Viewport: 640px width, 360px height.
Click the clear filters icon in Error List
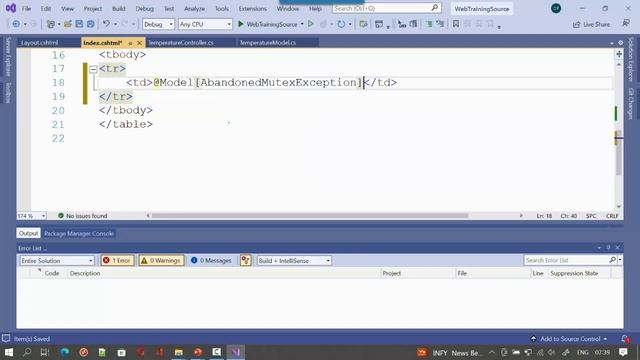tap(245, 260)
